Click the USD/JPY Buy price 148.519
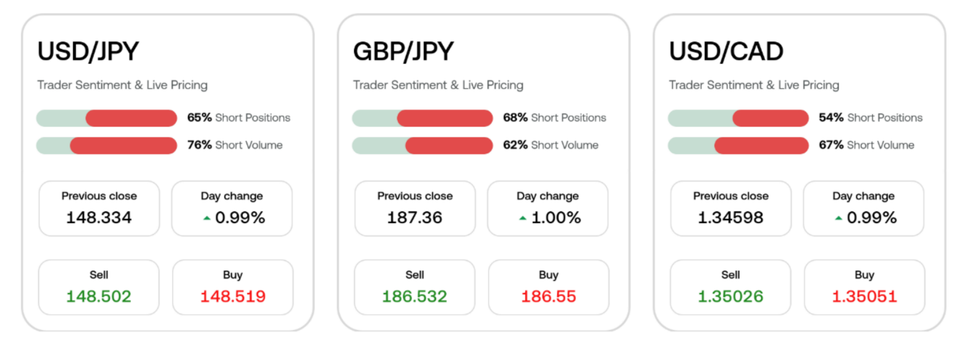The width and height of the screenshot is (980, 351). pyautogui.click(x=233, y=297)
